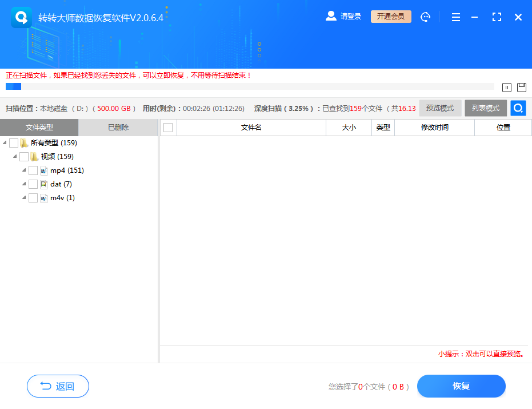Open the customer service headset icon

[x=425, y=17]
